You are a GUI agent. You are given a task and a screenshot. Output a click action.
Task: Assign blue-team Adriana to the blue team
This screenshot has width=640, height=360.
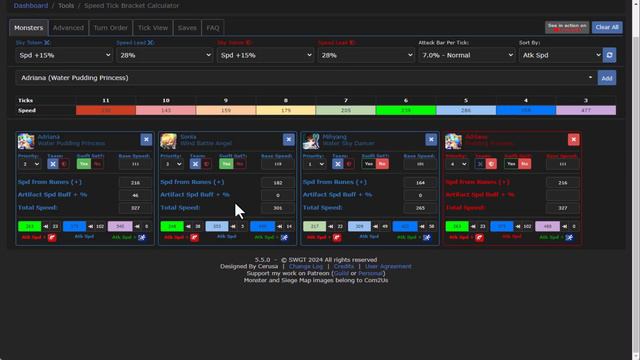(53, 164)
